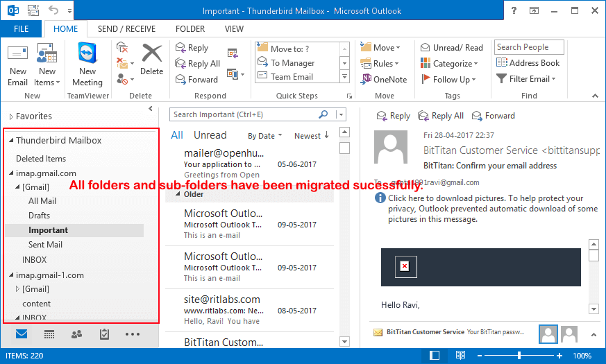Zoom in with the plus button

[559, 356]
